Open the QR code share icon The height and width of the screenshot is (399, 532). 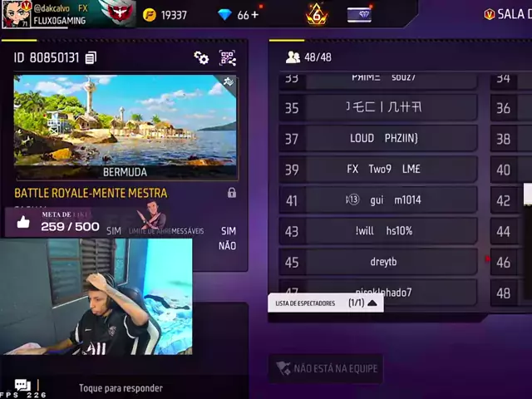pos(227,58)
